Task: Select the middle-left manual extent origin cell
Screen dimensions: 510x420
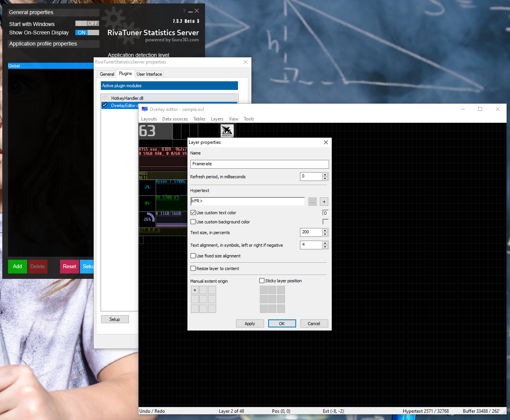Action: pyautogui.click(x=195, y=299)
